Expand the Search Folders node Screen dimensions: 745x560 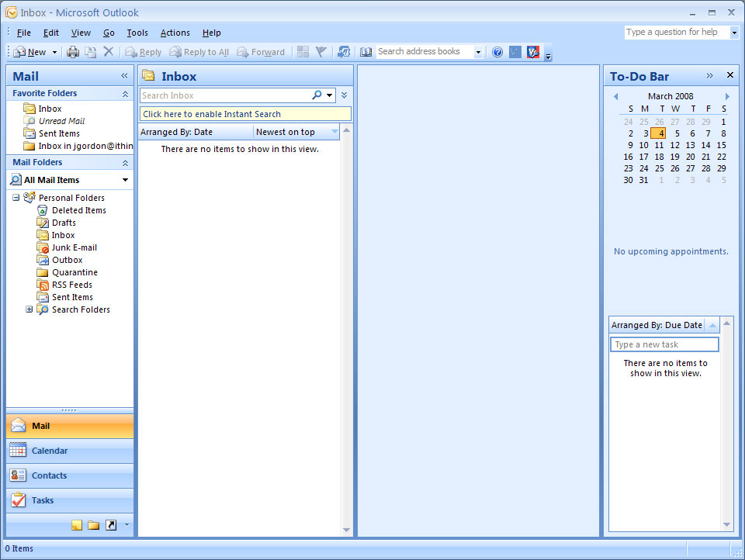(29, 309)
